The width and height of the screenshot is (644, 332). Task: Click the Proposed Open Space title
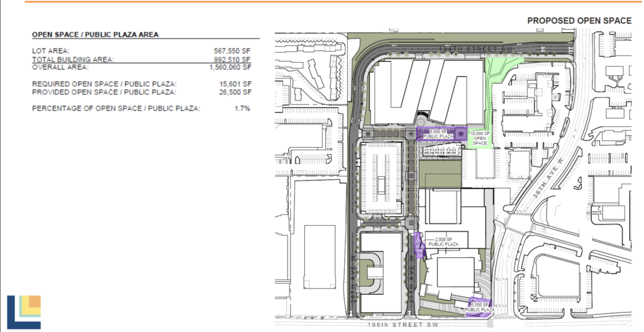579,21
